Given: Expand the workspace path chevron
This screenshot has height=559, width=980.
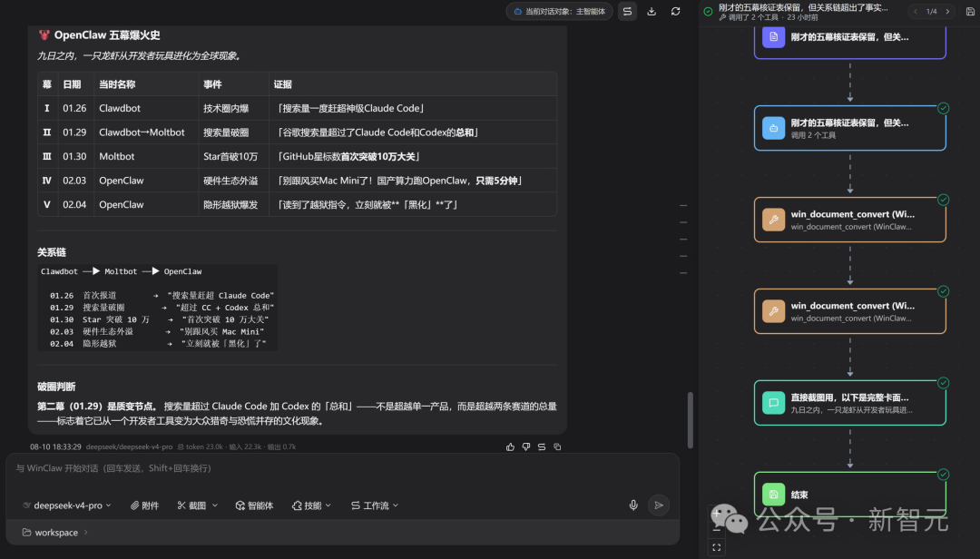Looking at the screenshot, I should 85,532.
